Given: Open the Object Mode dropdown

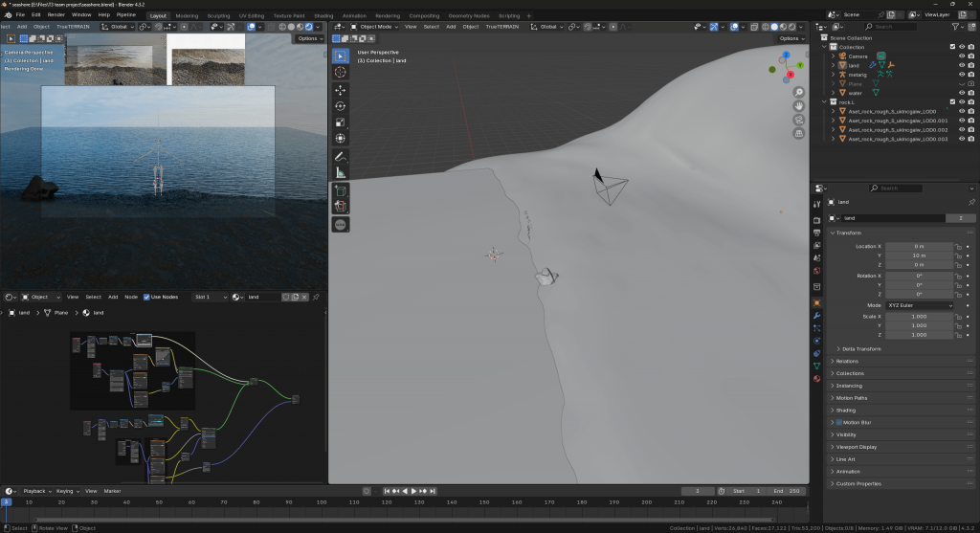Looking at the screenshot, I should [375, 27].
